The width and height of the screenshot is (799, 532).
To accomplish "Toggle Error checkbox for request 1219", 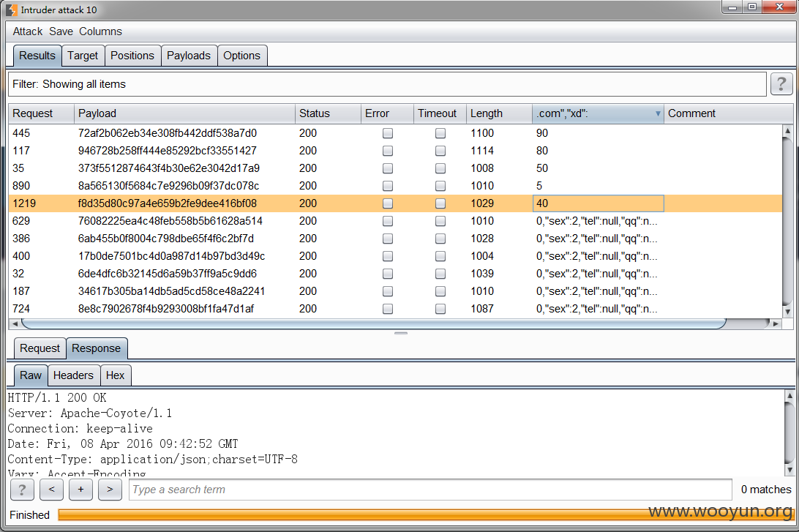I will pos(388,203).
